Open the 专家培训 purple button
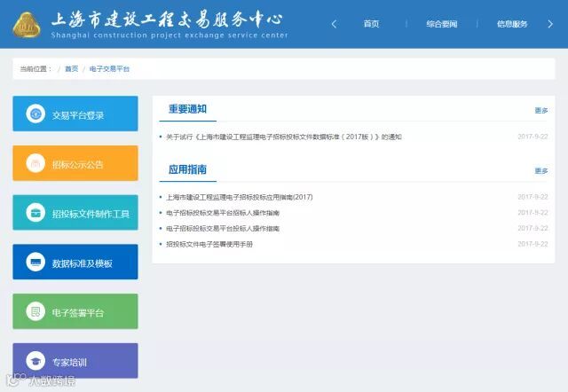The image size is (568, 392). click(75, 360)
